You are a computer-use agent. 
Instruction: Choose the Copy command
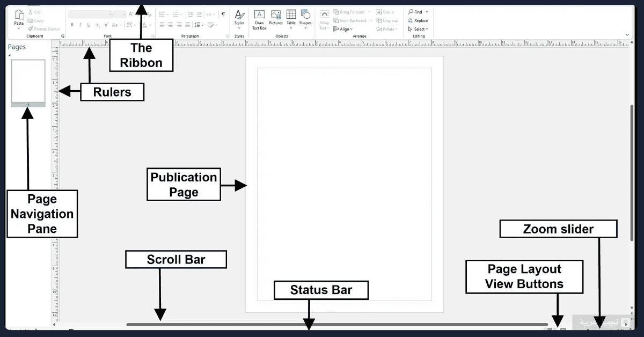(35, 20)
